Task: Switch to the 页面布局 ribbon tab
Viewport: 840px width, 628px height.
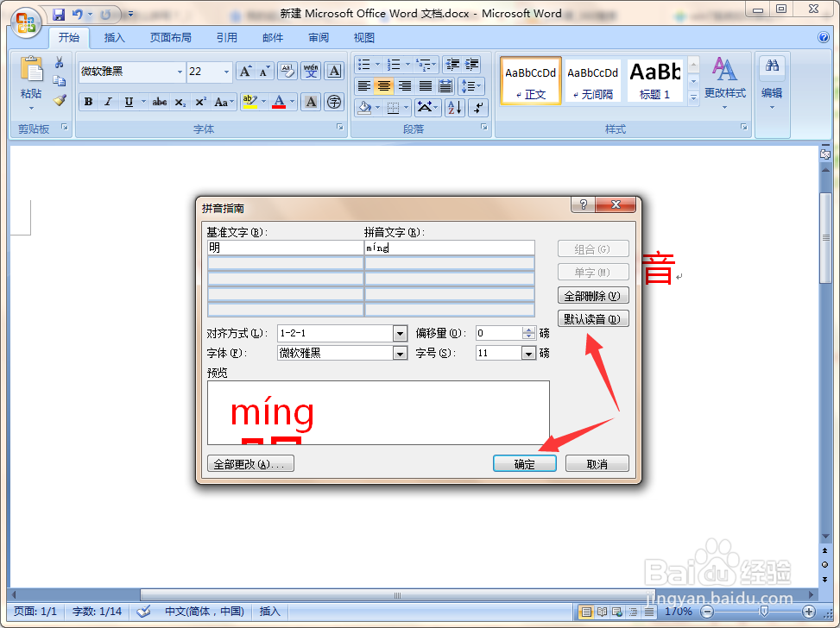Action: 170,37
